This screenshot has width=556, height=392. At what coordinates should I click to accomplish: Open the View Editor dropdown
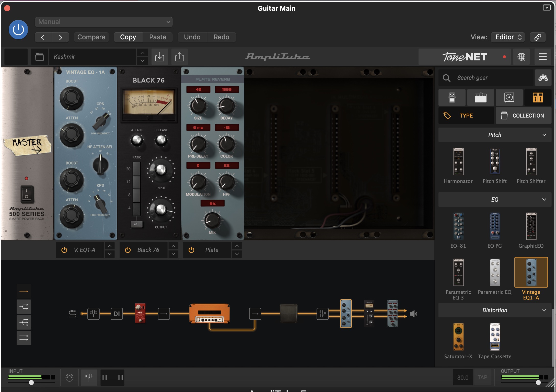pyautogui.click(x=508, y=37)
